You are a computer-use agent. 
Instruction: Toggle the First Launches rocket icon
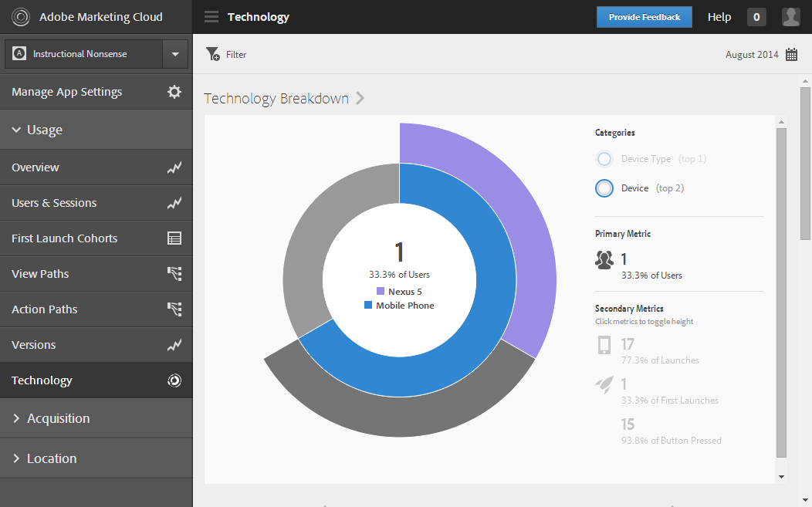click(x=604, y=384)
